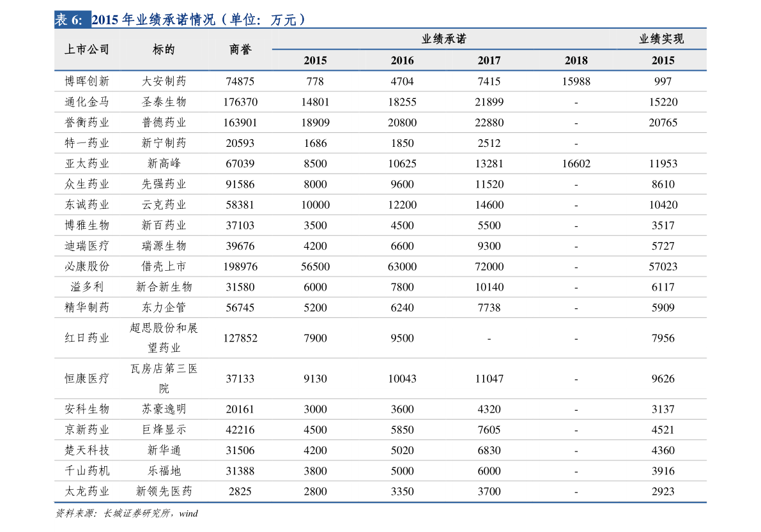This screenshot has height=532, width=761.
Task: Select the '2018' year column header
Action: tap(576, 61)
